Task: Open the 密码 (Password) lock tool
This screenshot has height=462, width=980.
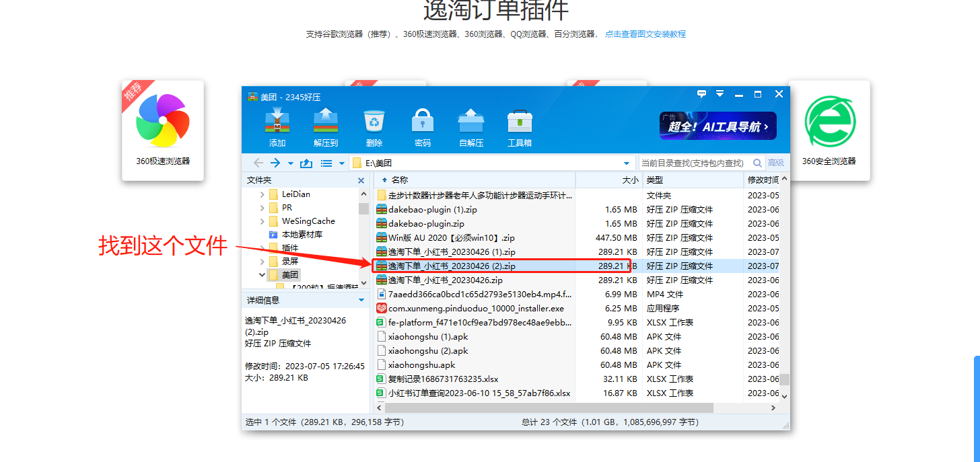Action: [x=422, y=122]
